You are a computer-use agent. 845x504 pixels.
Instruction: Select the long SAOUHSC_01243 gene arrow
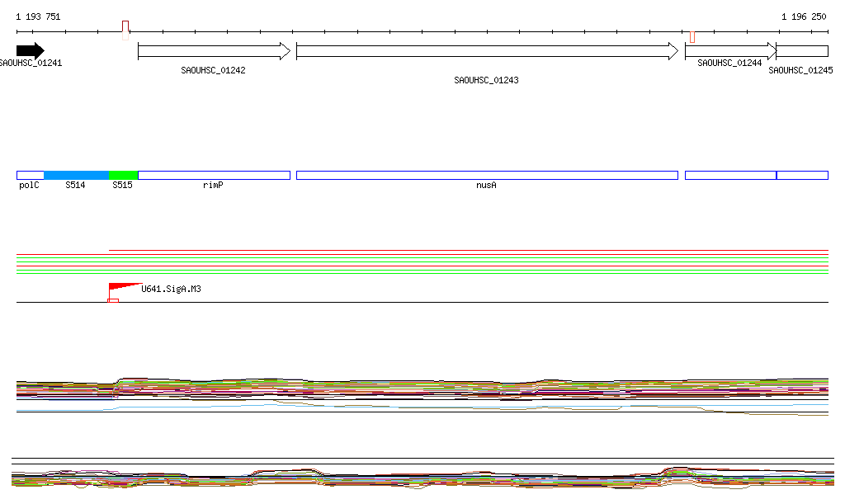(x=487, y=51)
